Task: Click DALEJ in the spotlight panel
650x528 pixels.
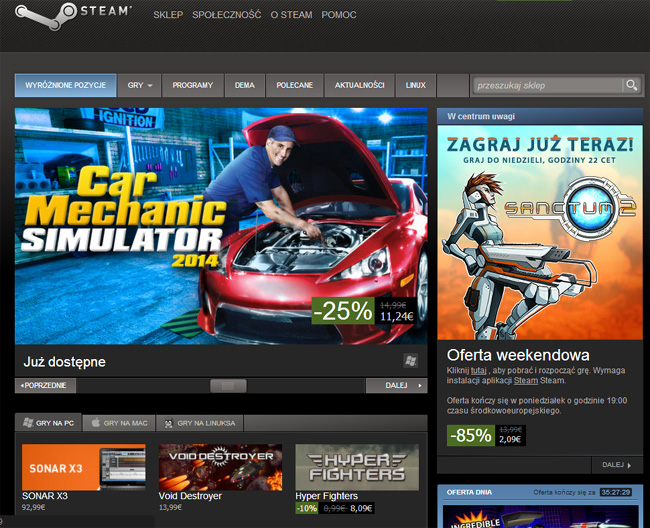Action: [617, 465]
